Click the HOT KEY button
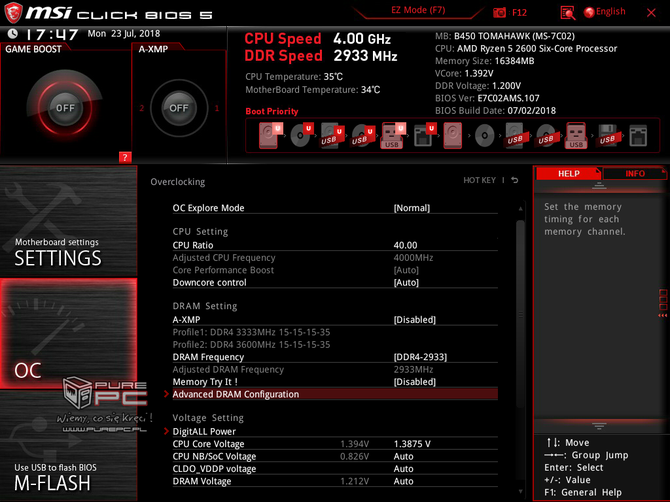 pos(479,180)
